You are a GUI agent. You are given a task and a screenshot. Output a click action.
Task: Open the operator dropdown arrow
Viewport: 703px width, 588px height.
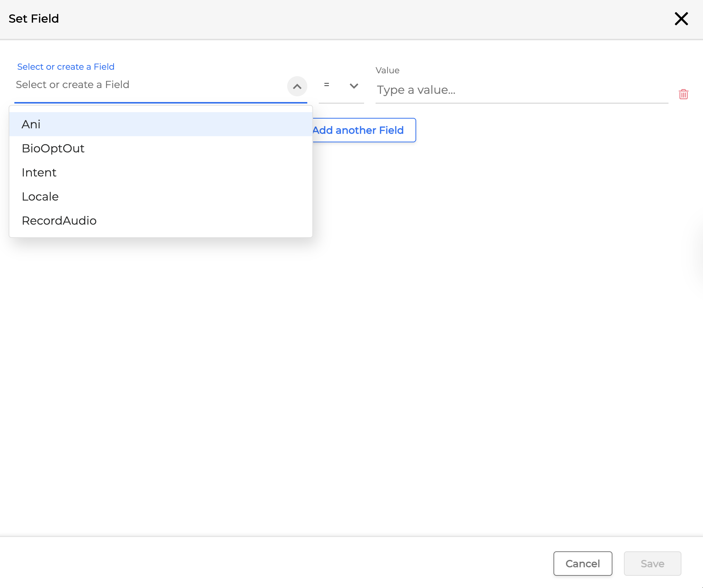[354, 86]
